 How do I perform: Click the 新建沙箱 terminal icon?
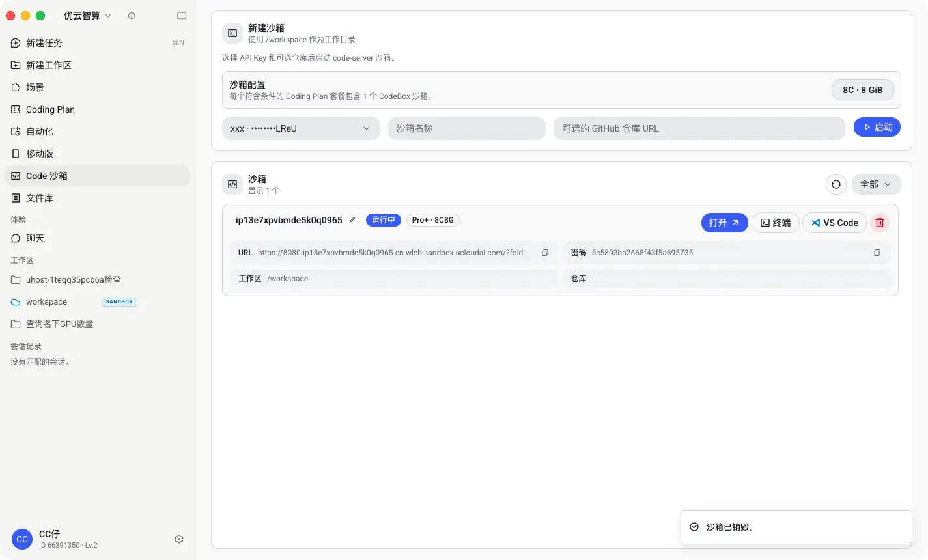pos(232,33)
